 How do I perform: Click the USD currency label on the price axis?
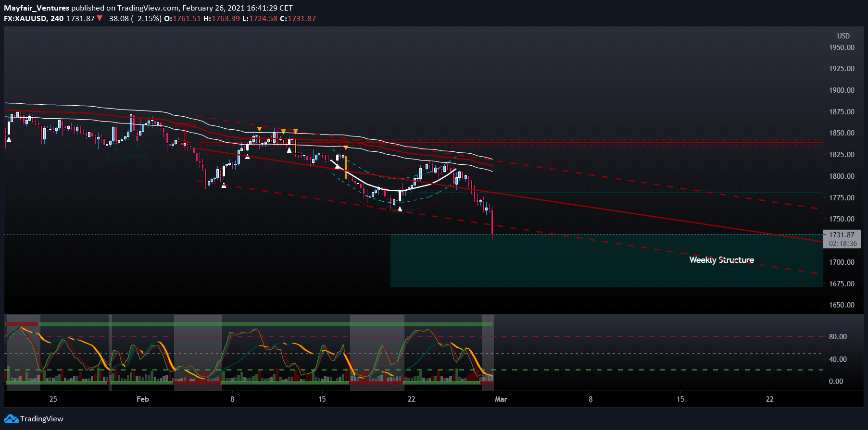(843, 36)
